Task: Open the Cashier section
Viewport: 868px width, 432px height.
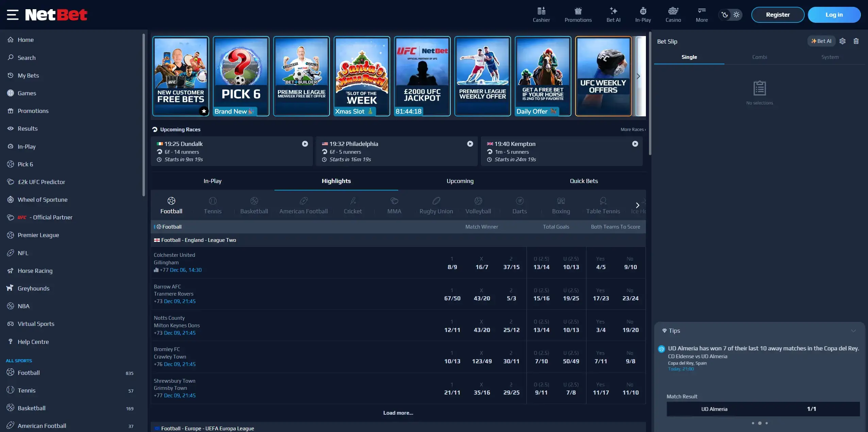Action: [540, 14]
